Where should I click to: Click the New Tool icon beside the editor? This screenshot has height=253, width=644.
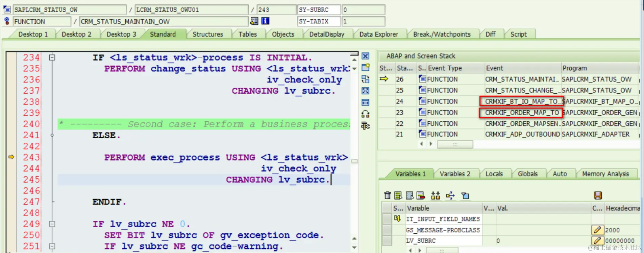point(365,67)
